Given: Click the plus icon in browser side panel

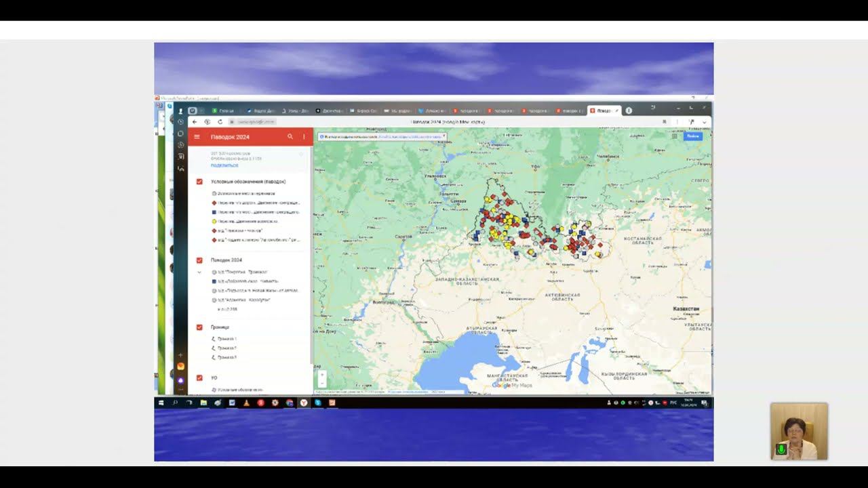Looking at the screenshot, I should tap(180, 355).
